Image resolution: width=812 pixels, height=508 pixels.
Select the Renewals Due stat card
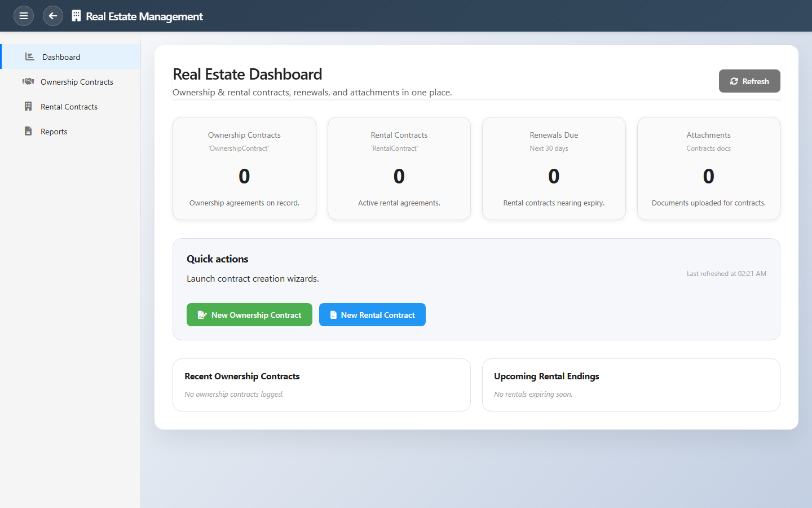pos(554,168)
